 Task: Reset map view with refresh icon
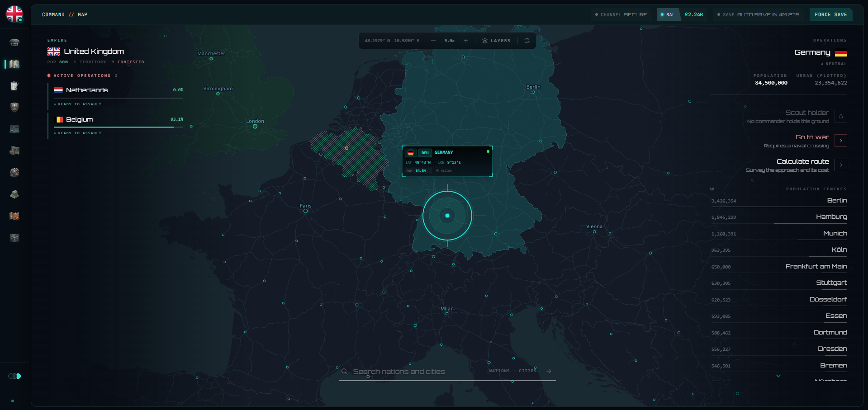click(527, 41)
